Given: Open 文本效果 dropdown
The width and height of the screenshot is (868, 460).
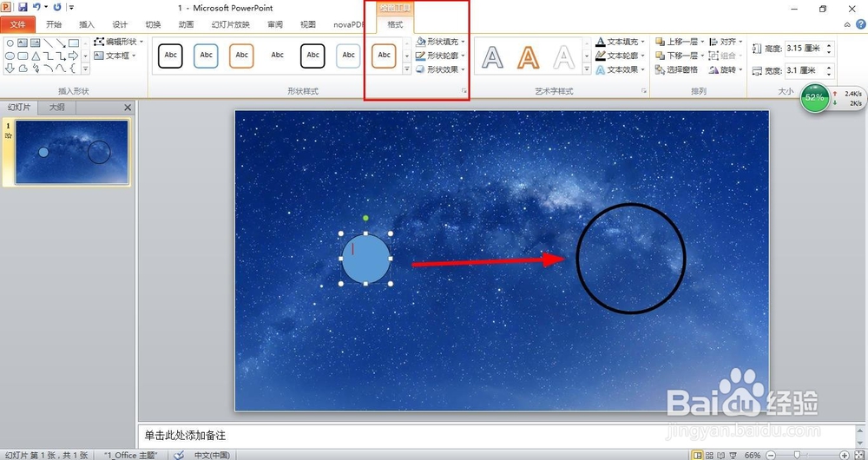Looking at the screenshot, I should 621,69.
